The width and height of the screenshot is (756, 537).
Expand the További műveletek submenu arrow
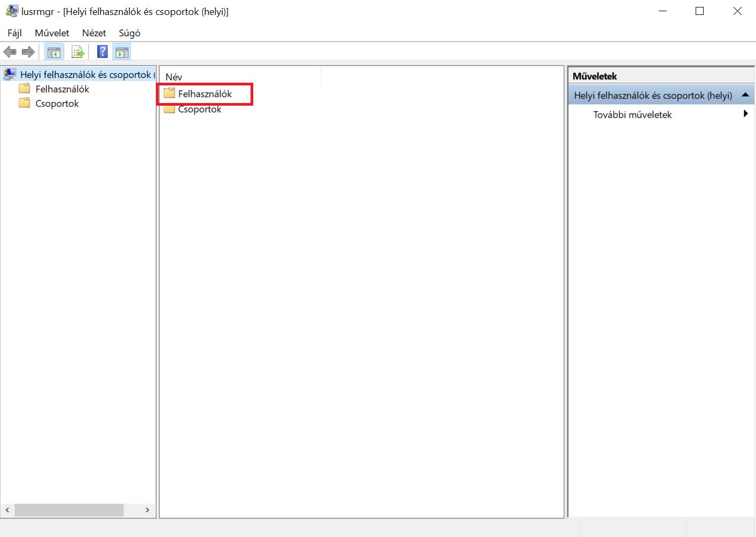[x=745, y=114]
